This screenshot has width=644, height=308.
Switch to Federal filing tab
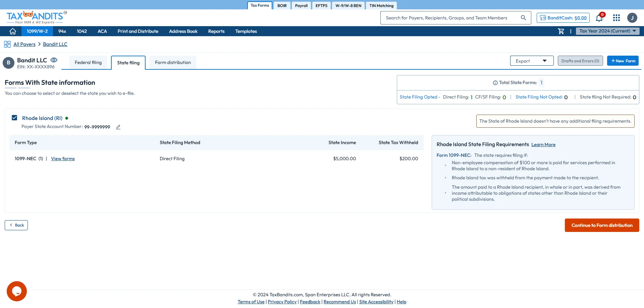[88, 62]
